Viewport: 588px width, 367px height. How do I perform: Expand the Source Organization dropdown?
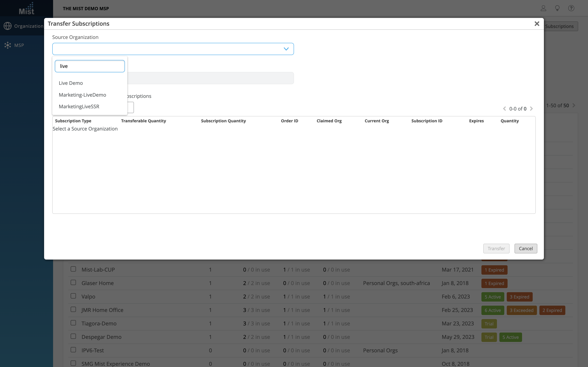(x=286, y=49)
